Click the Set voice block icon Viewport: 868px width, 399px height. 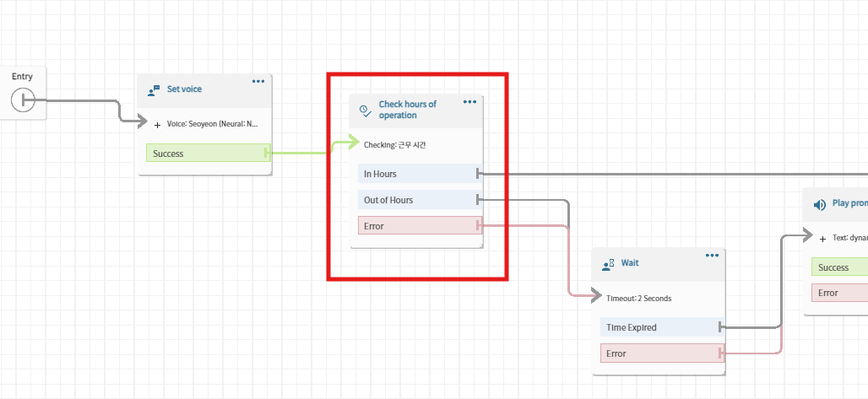(x=155, y=89)
